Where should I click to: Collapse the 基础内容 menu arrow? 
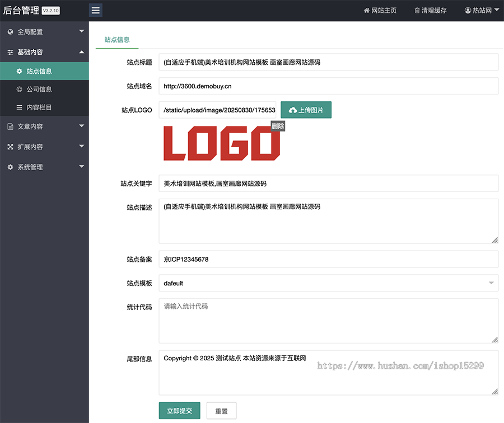(x=82, y=51)
